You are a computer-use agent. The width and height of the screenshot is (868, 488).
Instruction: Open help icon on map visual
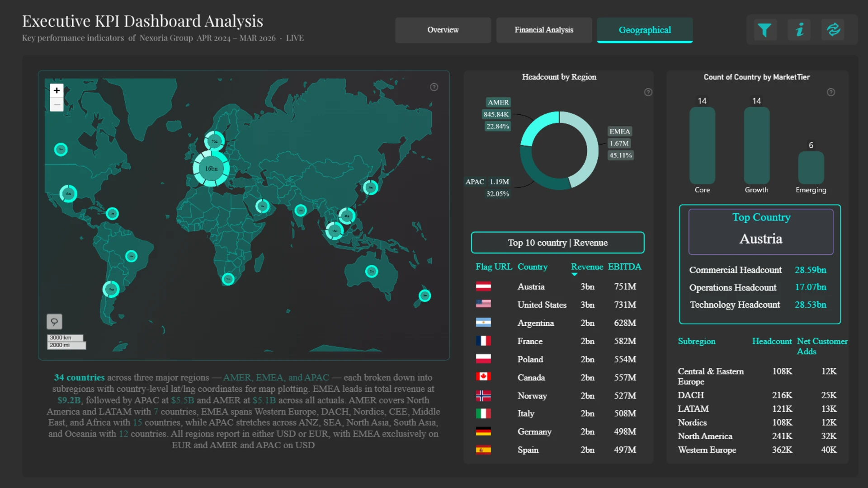click(434, 87)
